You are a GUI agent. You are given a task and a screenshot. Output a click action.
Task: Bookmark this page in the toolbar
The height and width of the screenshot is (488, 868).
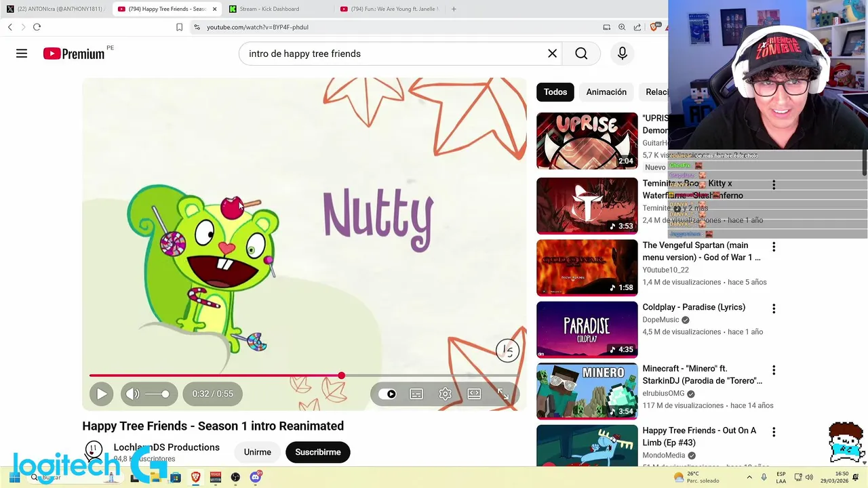coord(179,27)
